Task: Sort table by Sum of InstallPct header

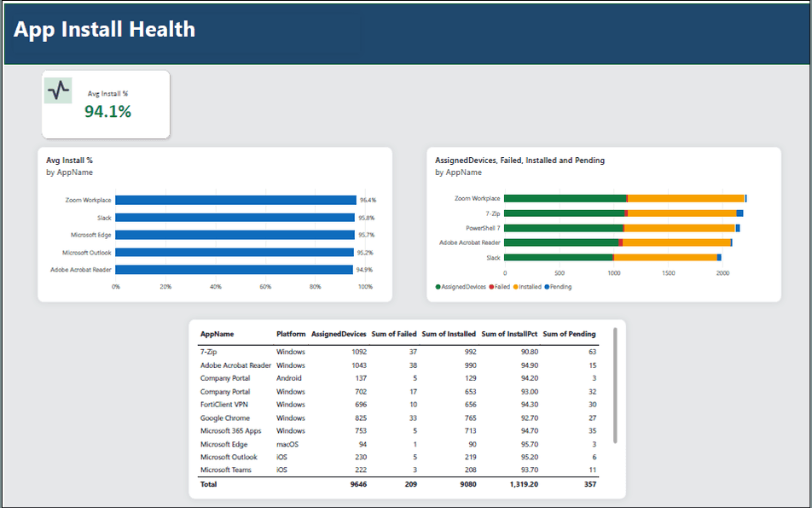Action: (x=509, y=334)
